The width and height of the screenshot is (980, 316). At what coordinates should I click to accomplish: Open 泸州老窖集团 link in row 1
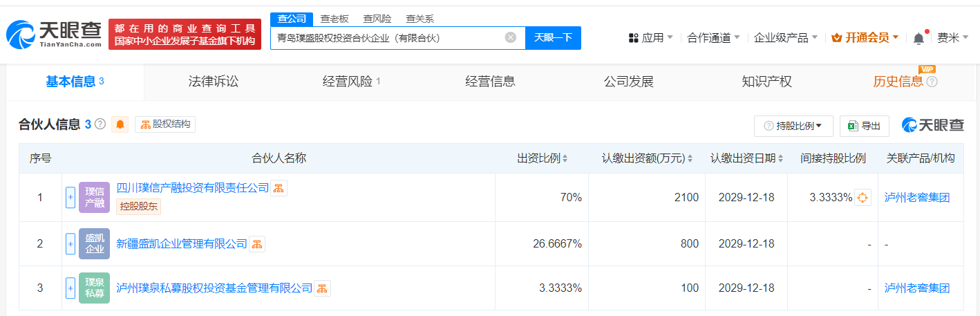click(917, 198)
